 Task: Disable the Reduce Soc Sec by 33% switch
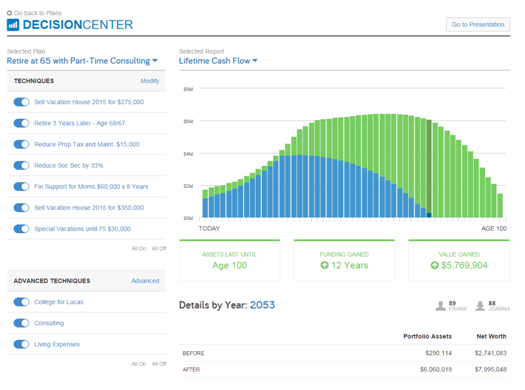pos(21,165)
